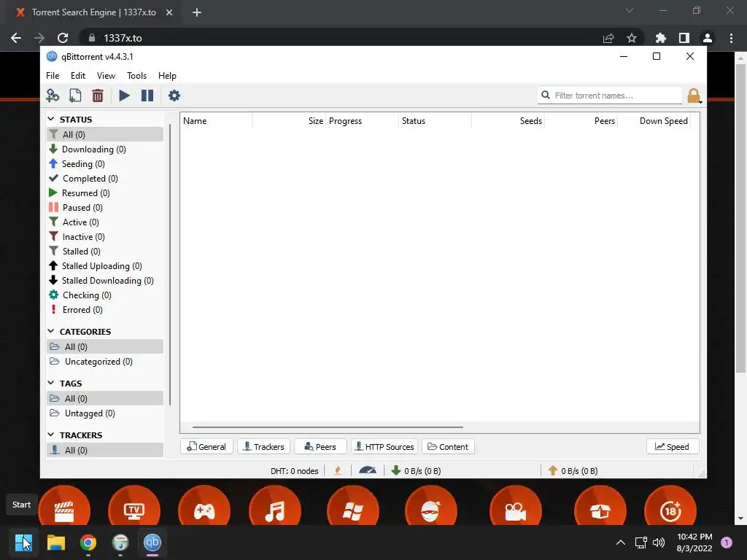Click the Add Torrent Link toolbar icon
The height and width of the screenshot is (560, 747).
53,96
